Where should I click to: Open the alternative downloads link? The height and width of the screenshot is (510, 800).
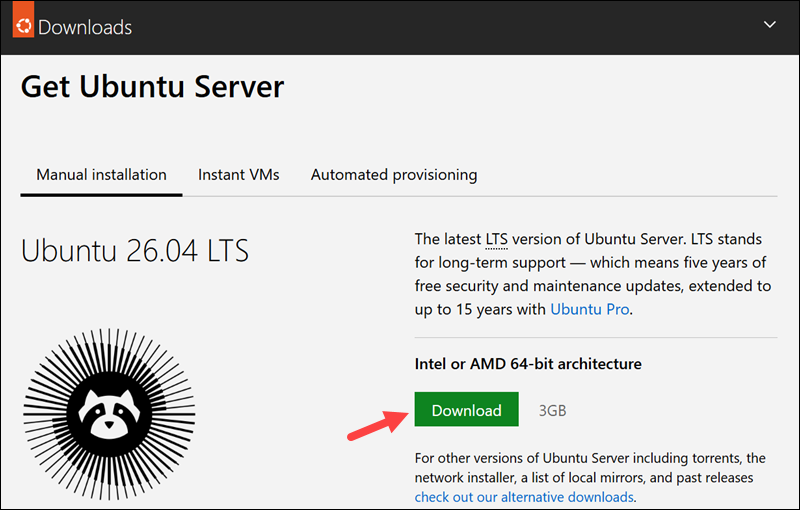coord(524,497)
